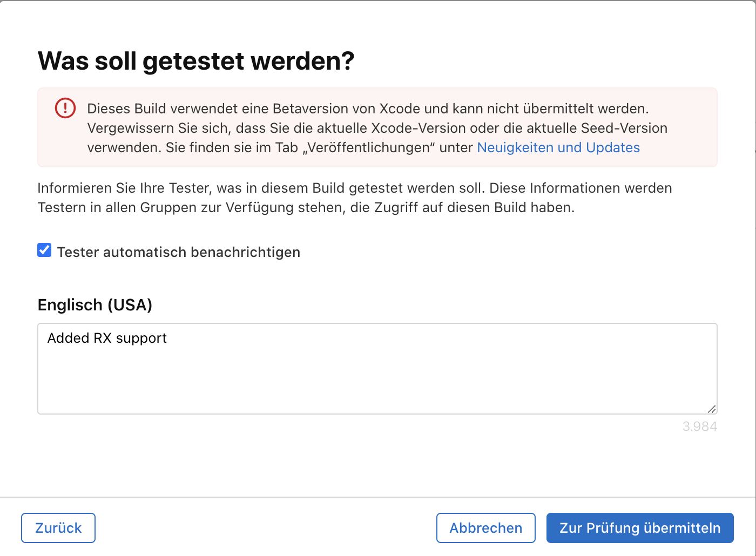Grab the text area resize handle
The image size is (756, 556).
pos(712,409)
